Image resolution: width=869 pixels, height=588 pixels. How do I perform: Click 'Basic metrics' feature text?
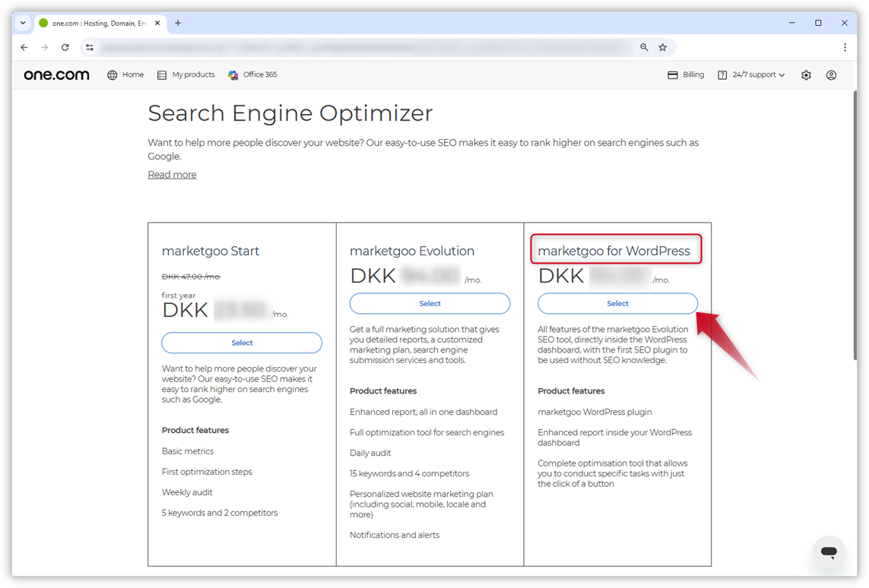coord(188,451)
